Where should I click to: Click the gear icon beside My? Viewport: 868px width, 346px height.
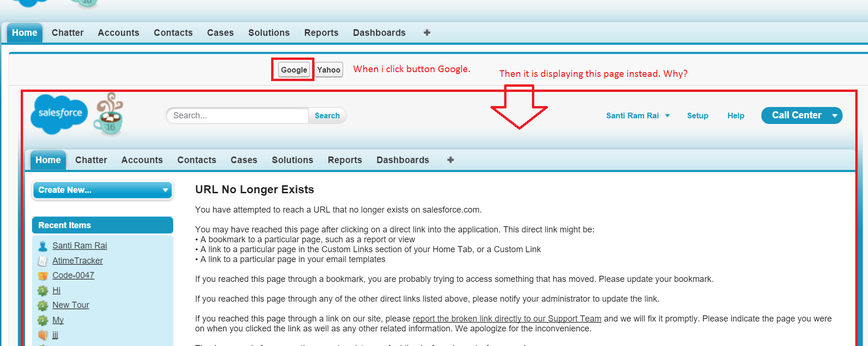[x=43, y=321]
